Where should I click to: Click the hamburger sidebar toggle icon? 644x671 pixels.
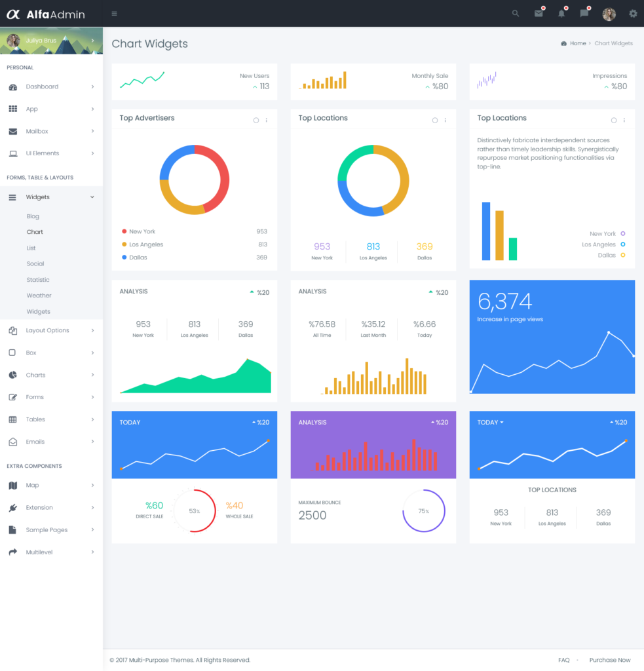click(x=113, y=13)
